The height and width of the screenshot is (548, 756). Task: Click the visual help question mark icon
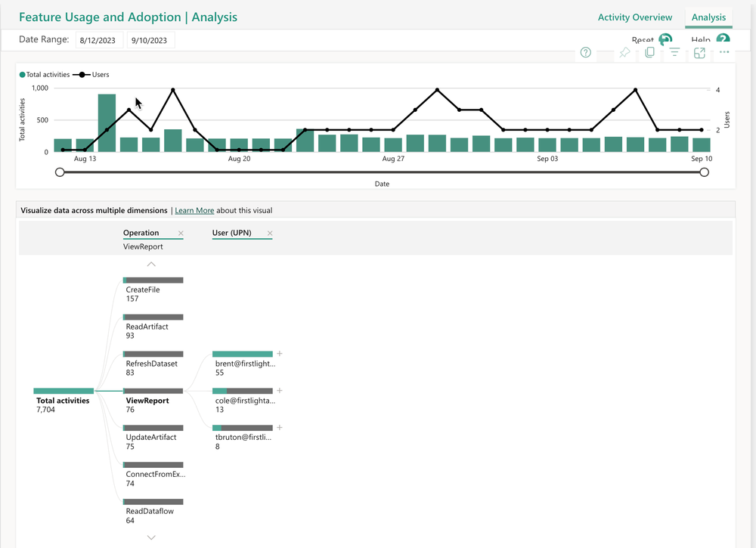585,52
